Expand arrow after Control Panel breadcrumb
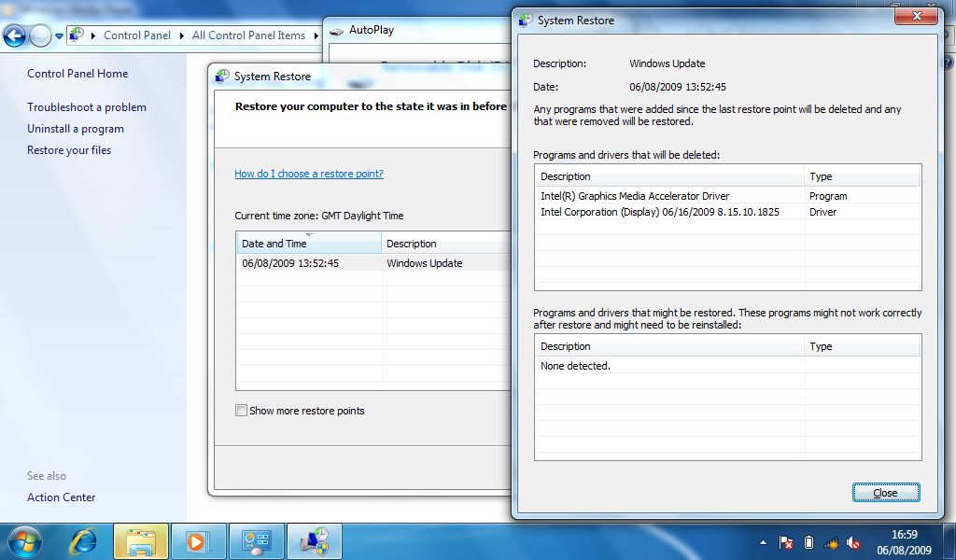 coord(182,35)
